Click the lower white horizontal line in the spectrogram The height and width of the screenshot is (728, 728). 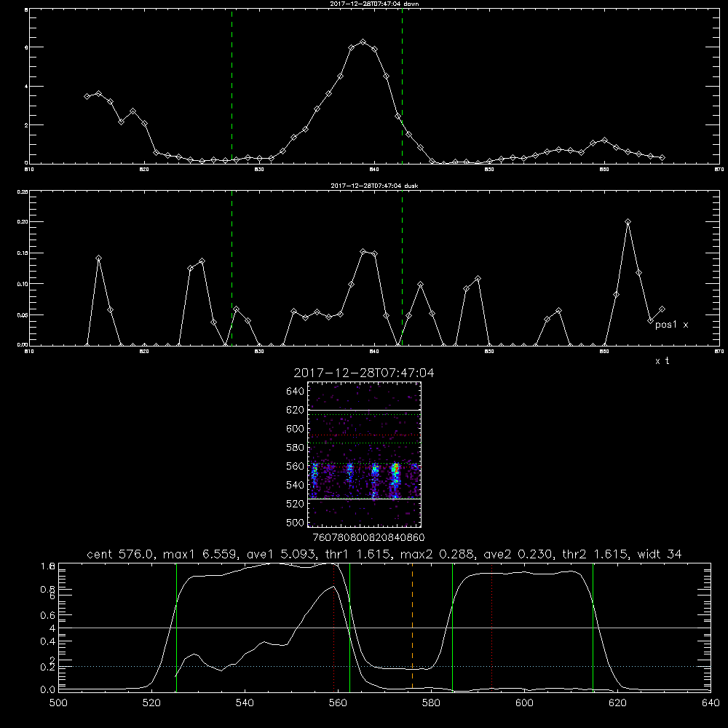(364, 499)
